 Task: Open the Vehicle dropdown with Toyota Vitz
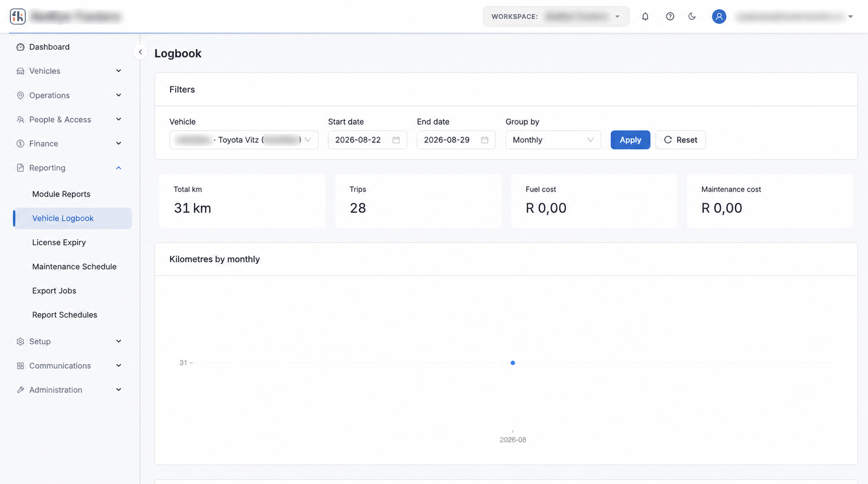pos(243,140)
